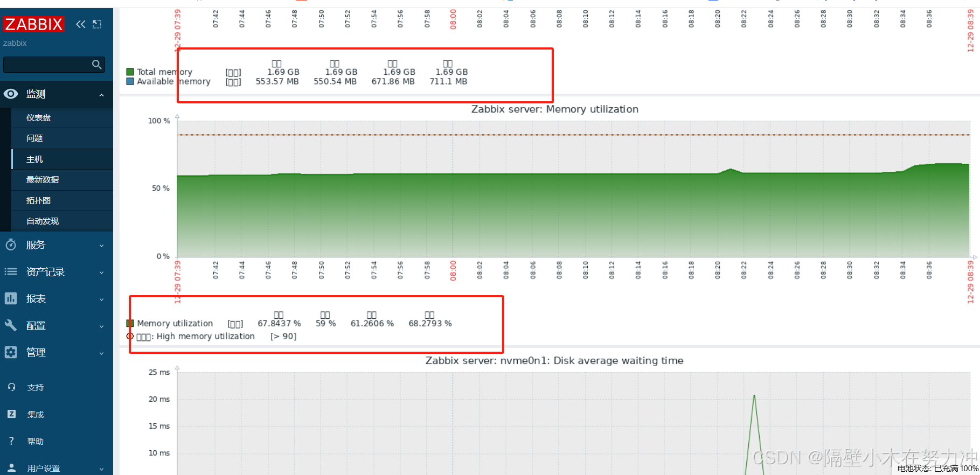Open 服务 services menu

point(36,245)
